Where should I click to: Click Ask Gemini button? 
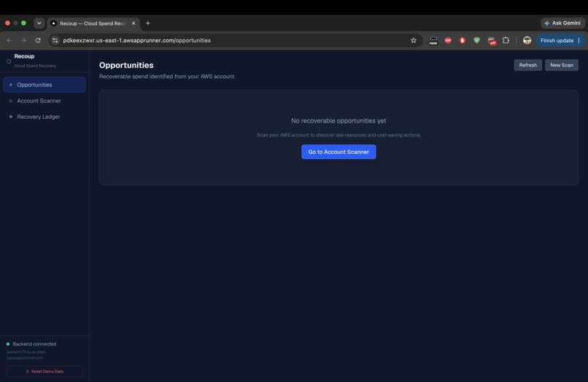point(563,23)
